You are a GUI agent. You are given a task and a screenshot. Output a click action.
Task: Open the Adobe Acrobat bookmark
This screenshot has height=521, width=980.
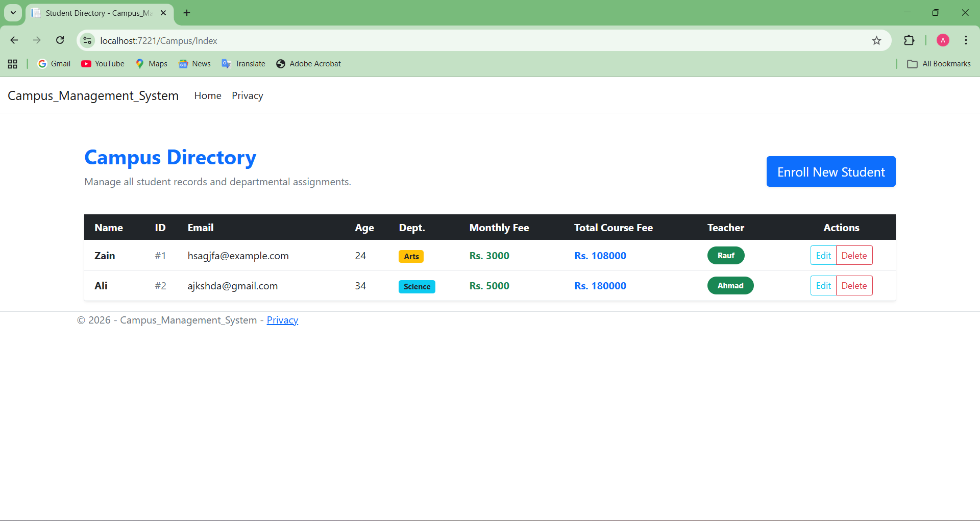coord(308,64)
